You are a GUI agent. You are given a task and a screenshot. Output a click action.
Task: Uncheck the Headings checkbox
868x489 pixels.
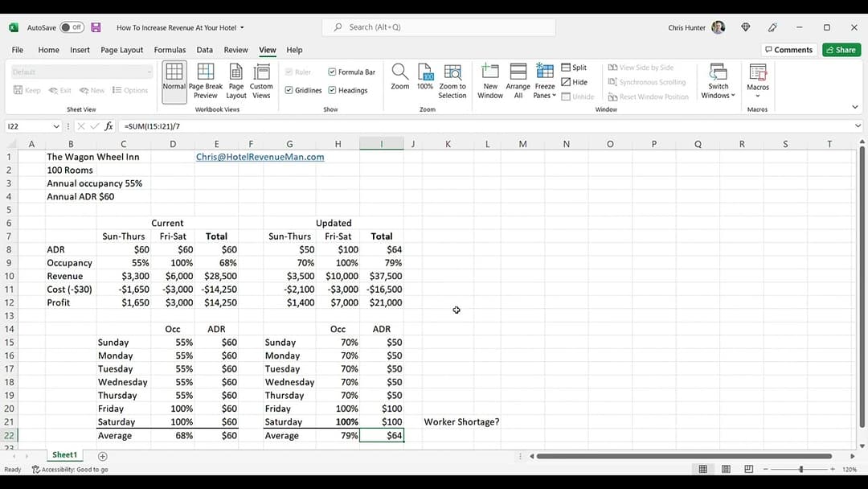[332, 90]
